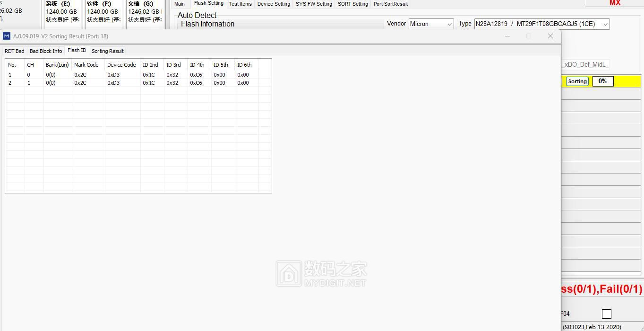Viewport: 644px width, 331px height.
Task: Click the 0% progress box
Action: click(603, 81)
